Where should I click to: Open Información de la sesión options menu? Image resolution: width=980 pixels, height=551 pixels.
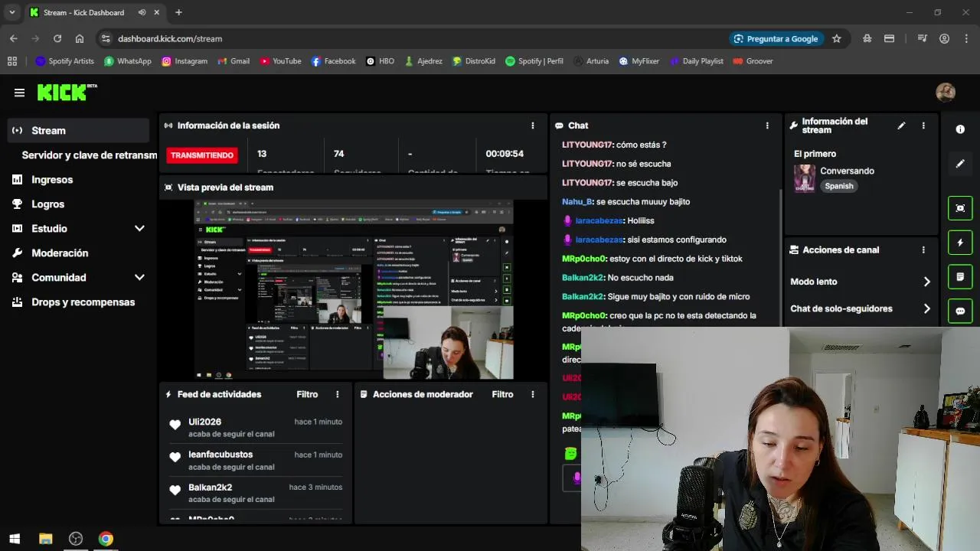pos(533,126)
